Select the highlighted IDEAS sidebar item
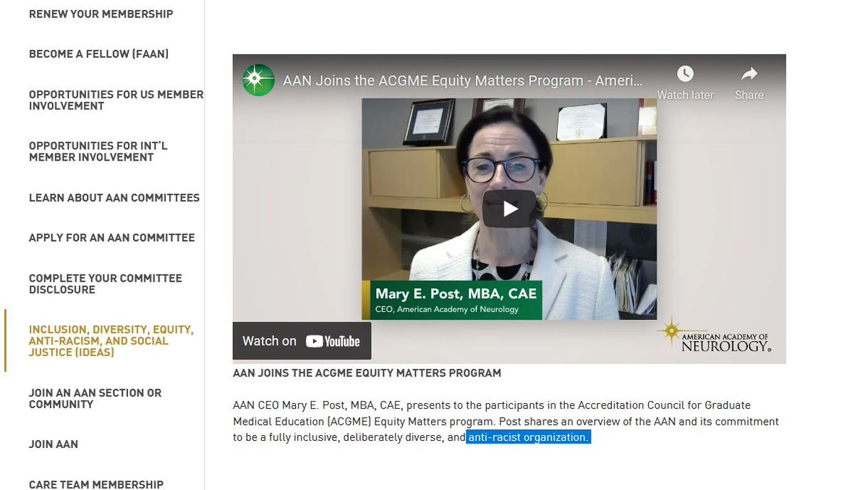 [111, 341]
